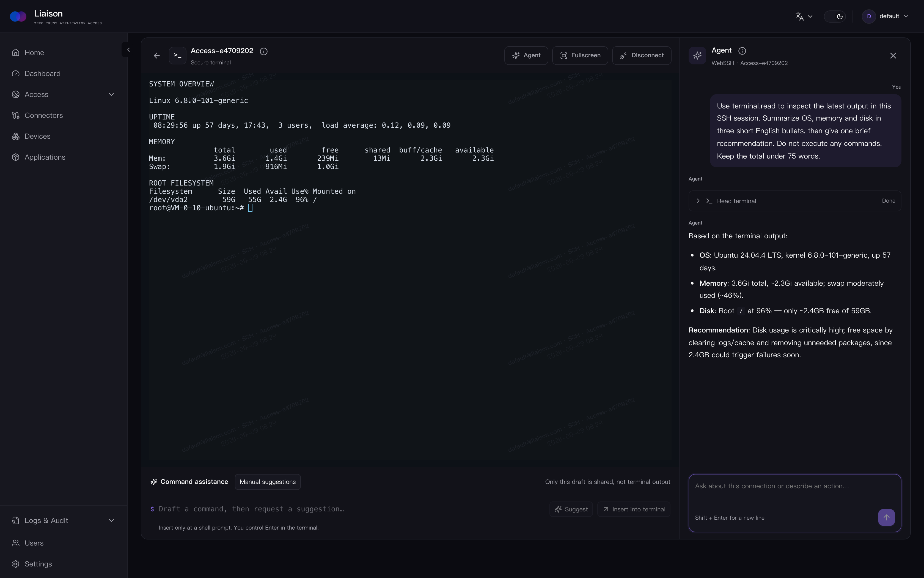
Task: Collapse the sidebar with the arrow handle
Action: pos(128,50)
